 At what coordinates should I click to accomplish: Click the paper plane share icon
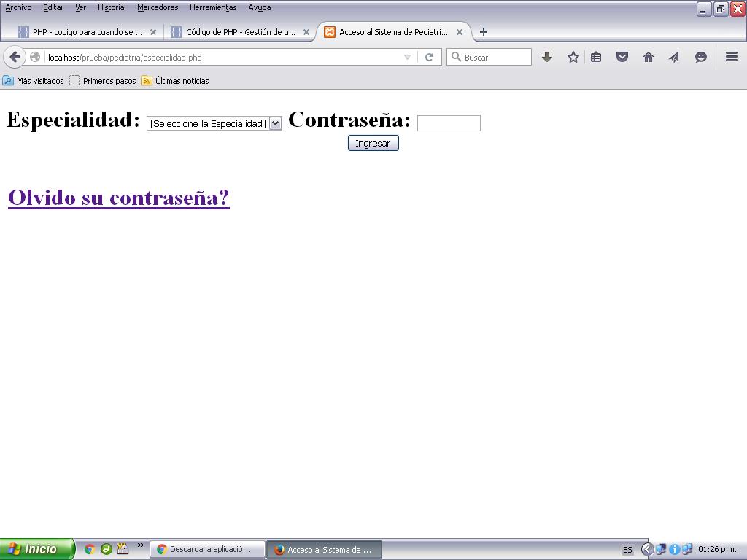(674, 57)
